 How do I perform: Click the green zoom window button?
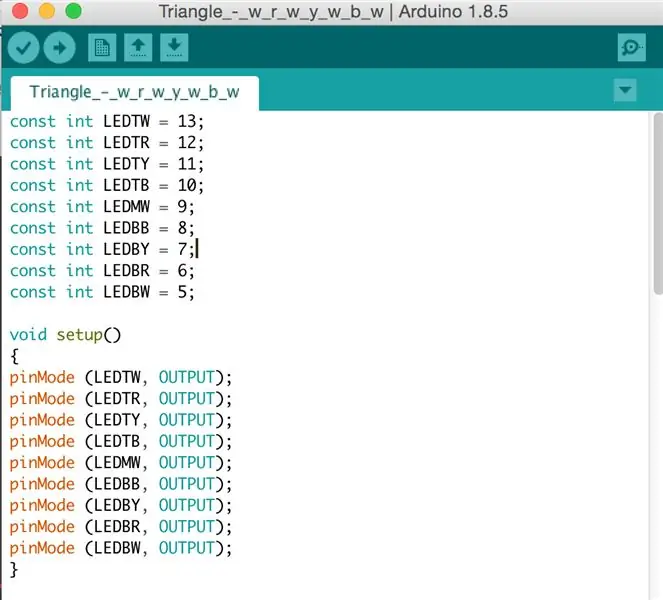pyautogui.click(x=74, y=11)
